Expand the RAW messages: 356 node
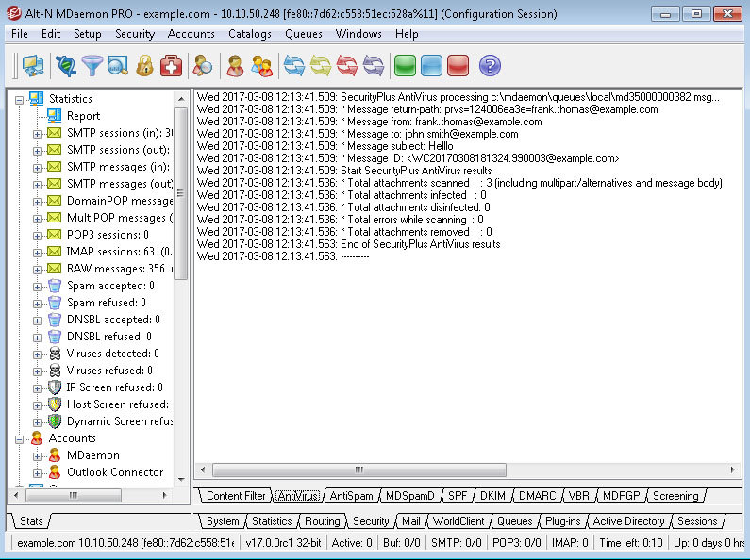Viewport: 750px width, 560px height. 37,270
